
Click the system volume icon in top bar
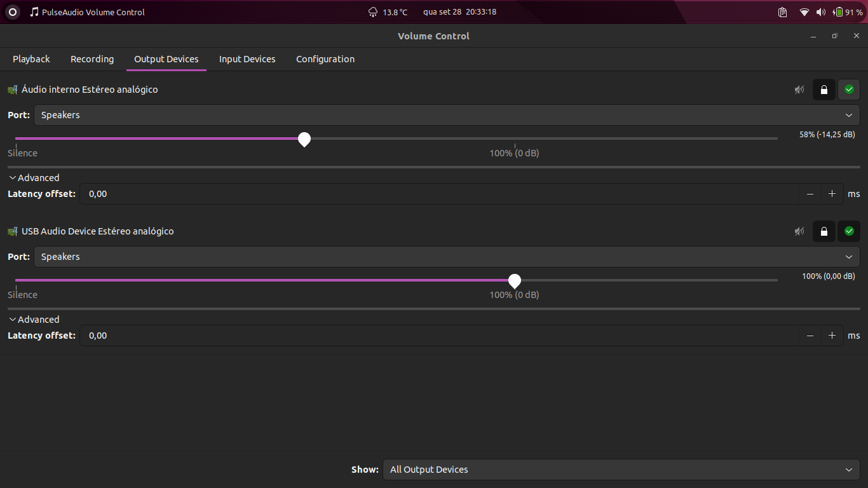click(821, 12)
